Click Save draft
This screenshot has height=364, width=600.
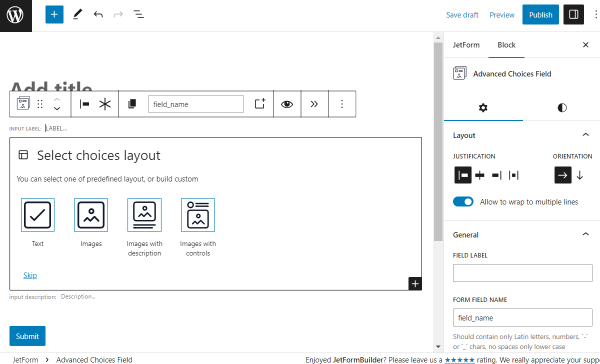(462, 15)
